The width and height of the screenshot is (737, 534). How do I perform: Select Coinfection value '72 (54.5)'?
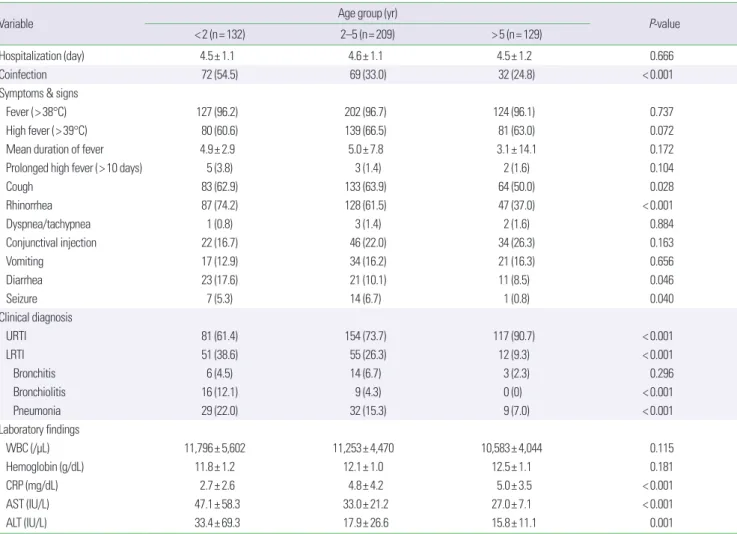220,75
